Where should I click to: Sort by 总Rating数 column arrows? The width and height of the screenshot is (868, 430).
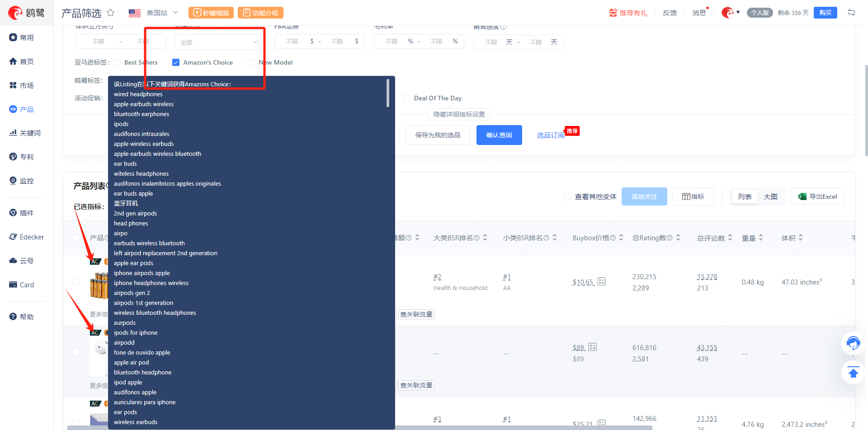click(x=678, y=238)
